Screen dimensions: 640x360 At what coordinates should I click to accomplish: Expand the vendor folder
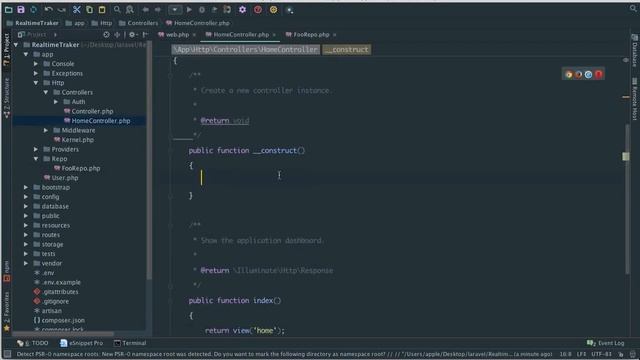tap(26, 263)
